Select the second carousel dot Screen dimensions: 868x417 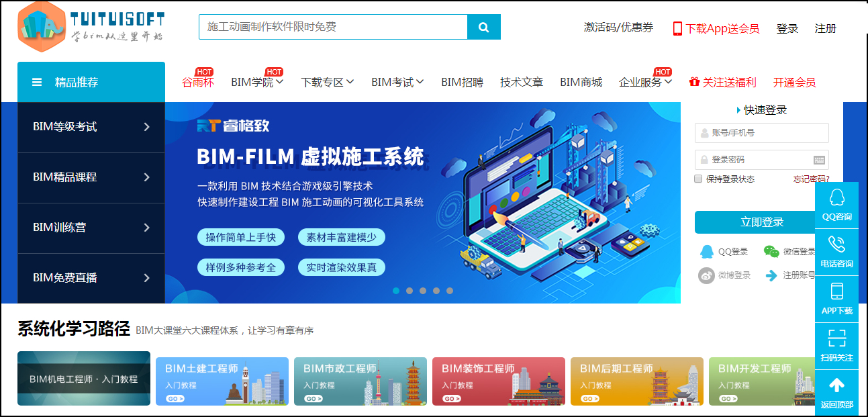point(409,291)
